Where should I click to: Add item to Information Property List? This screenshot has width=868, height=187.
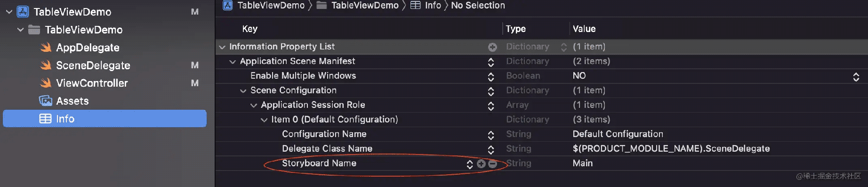tap(492, 47)
